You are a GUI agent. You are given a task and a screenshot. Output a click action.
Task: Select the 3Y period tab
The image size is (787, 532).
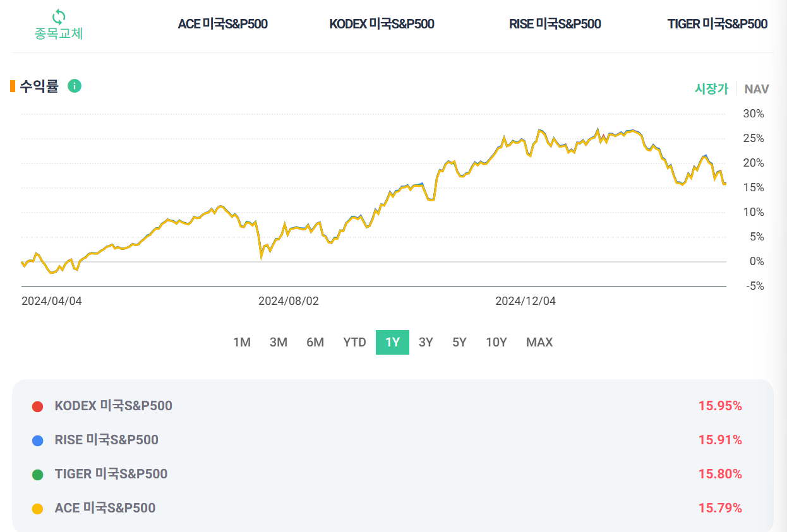(426, 342)
